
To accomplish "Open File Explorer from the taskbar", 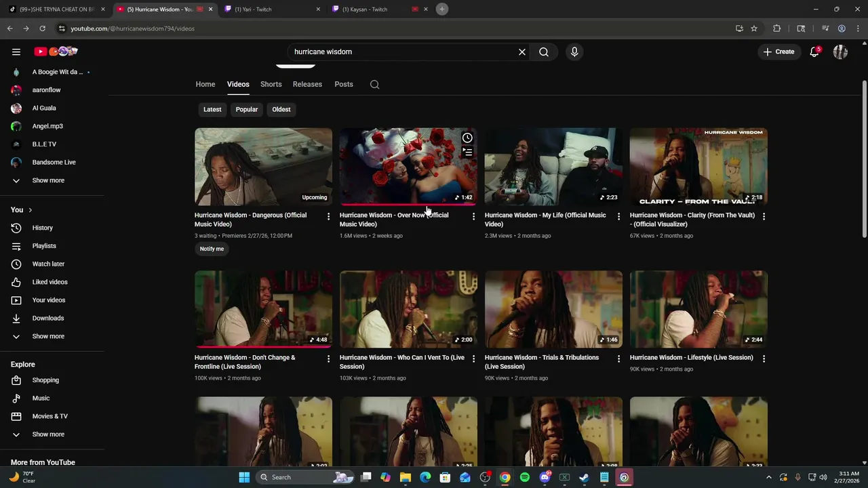I will 406,477.
